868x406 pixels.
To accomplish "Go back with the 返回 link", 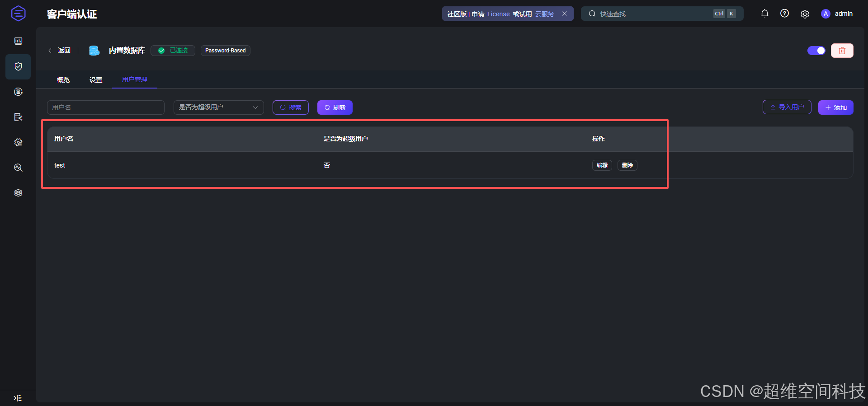I will tap(59, 51).
